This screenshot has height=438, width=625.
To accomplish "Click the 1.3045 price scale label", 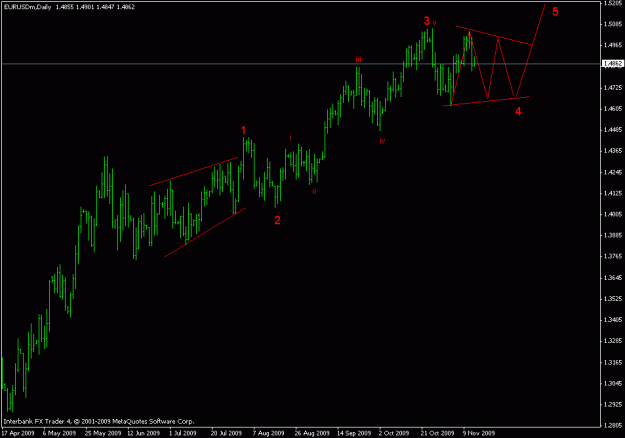I will tap(613, 383).
